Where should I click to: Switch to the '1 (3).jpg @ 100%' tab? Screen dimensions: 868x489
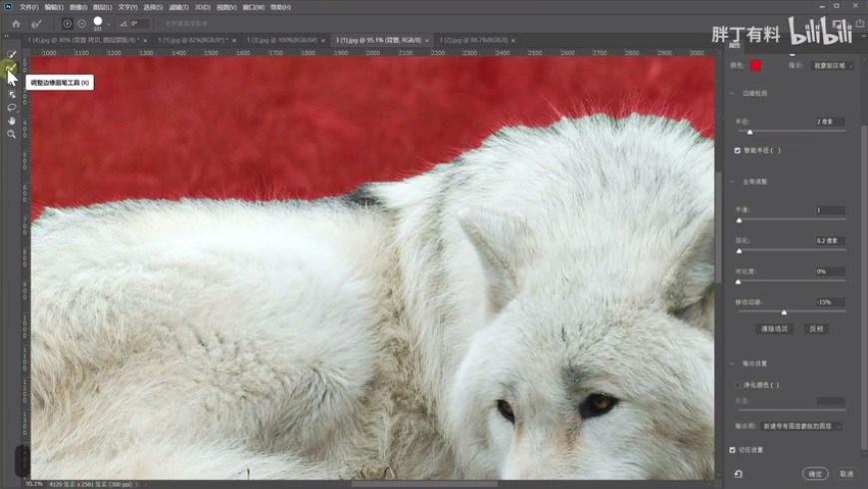point(284,41)
